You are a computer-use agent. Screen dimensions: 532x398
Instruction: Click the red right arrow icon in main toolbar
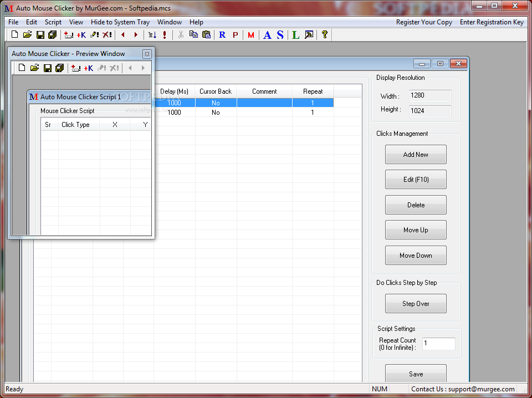(x=136, y=34)
